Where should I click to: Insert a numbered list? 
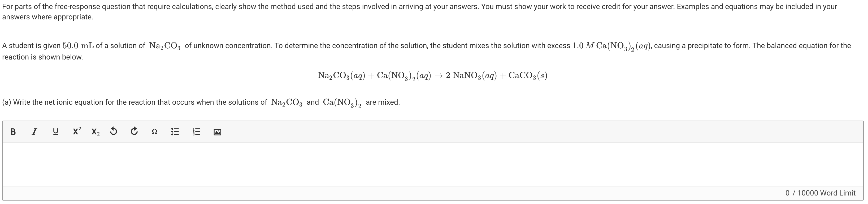pyautogui.click(x=197, y=131)
